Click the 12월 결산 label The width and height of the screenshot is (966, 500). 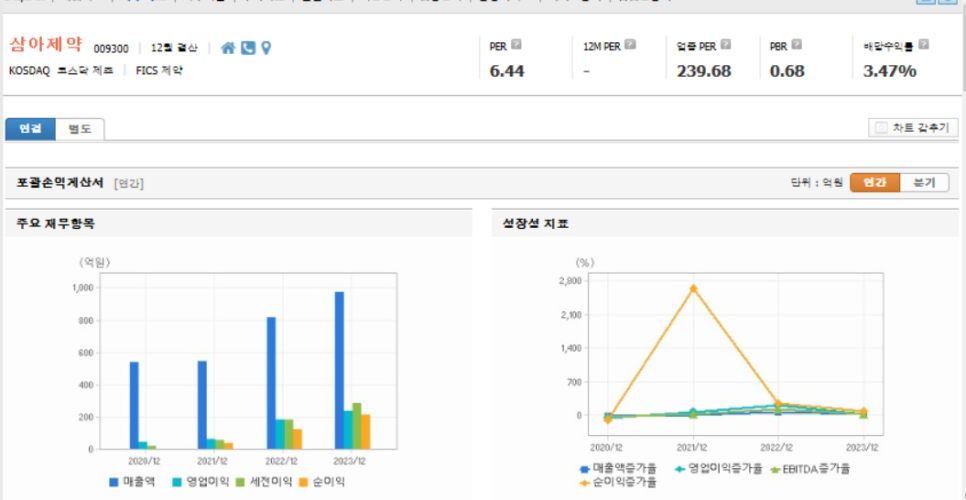point(173,48)
